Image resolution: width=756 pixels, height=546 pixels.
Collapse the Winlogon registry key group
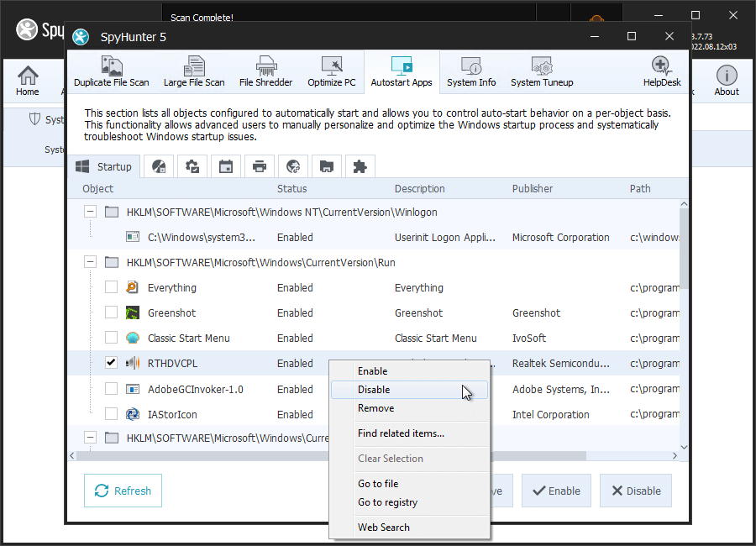[x=90, y=213]
